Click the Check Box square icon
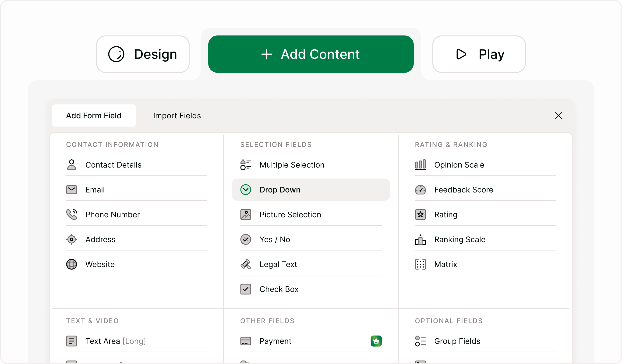 point(246,289)
